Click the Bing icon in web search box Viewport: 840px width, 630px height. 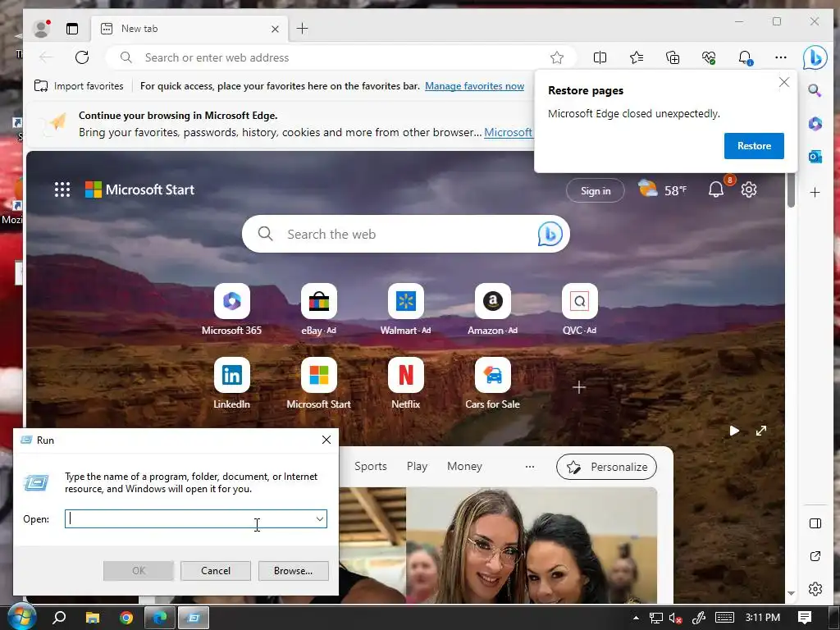pyautogui.click(x=550, y=234)
